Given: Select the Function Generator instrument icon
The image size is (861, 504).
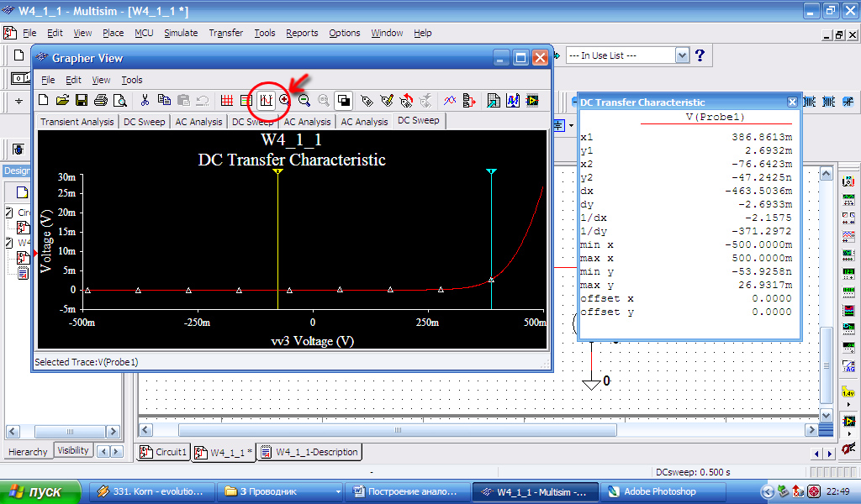Looking at the screenshot, I should 848,199.
